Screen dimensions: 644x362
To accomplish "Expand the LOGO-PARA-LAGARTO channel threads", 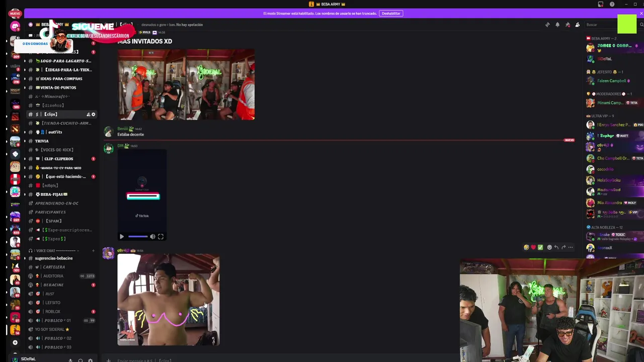I will [x=25, y=61].
